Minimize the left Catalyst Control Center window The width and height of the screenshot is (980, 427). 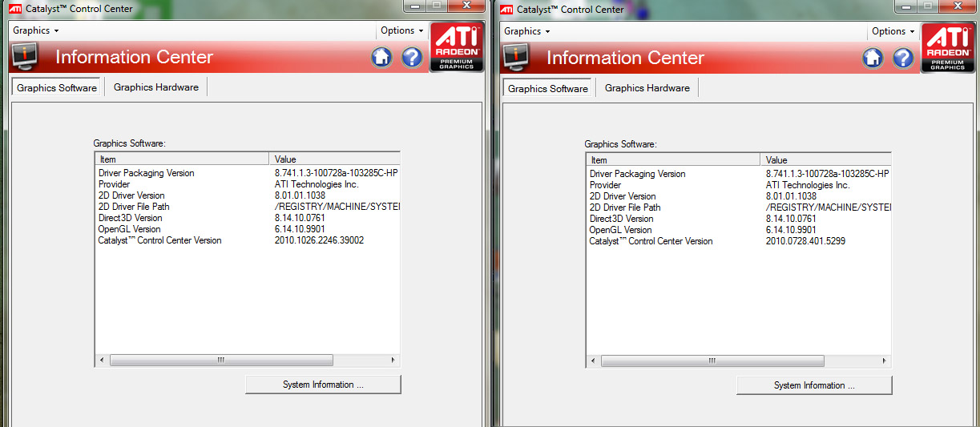click(415, 6)
